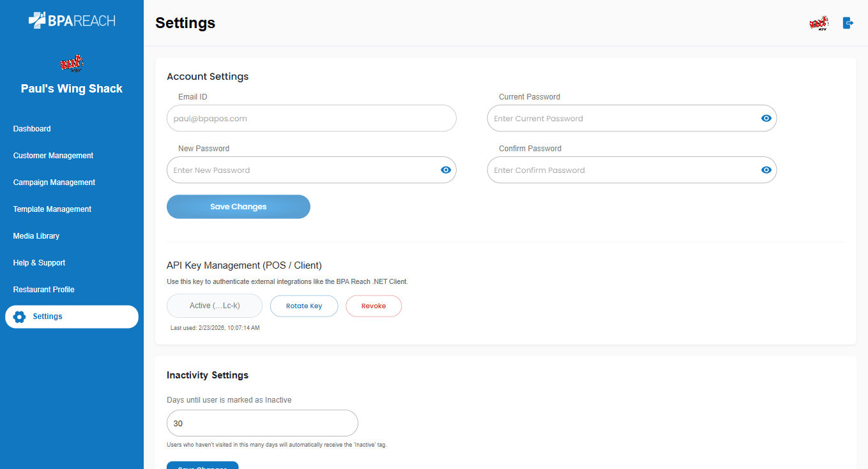Click the Enter Current Password field
The width and height of the screenshot is (868, 469).
click(623, 119)
